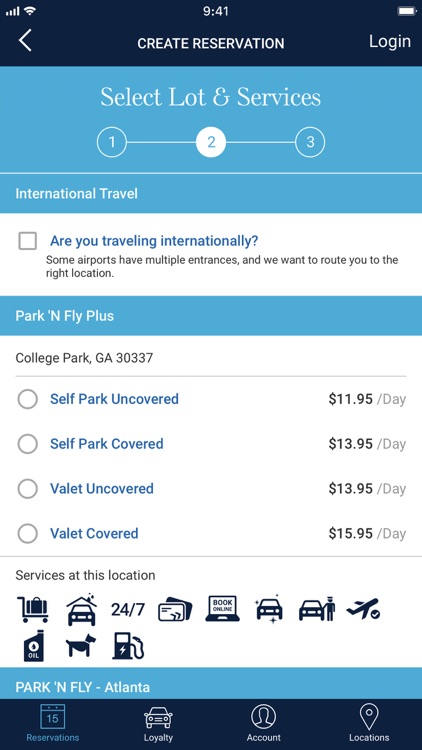Select Self Park Covered option

[28, 444]
